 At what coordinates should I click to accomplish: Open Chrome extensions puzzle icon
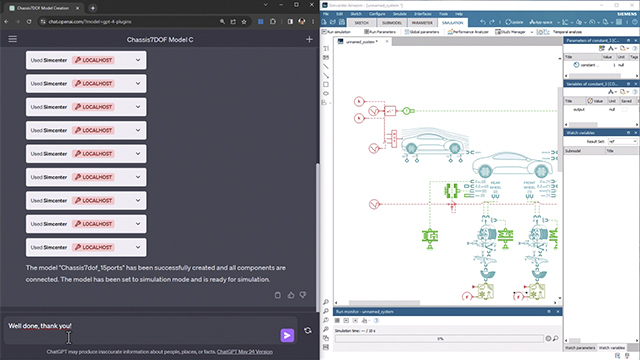click(273, 22)
